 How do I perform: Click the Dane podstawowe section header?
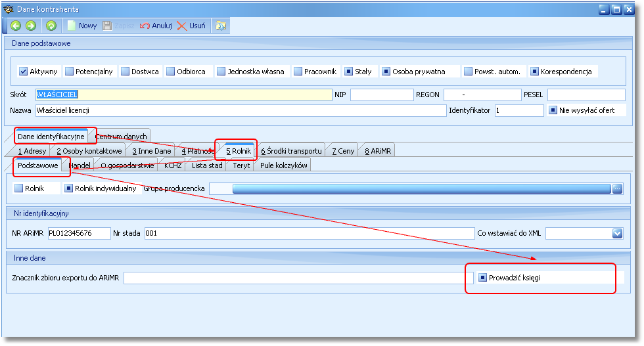point(318,43)
